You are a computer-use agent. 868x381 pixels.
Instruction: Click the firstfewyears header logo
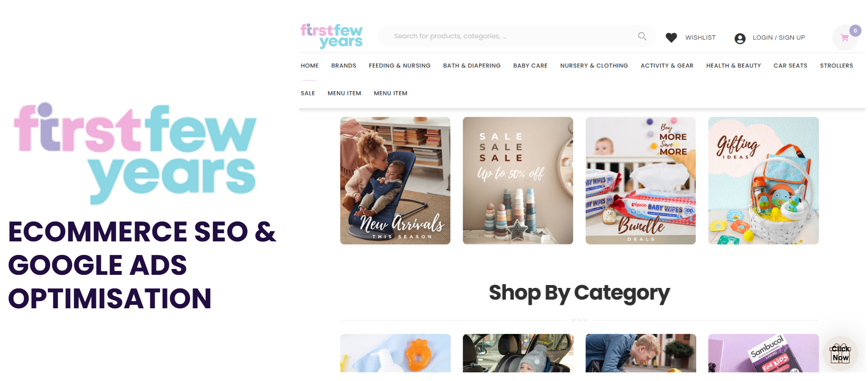(x=332, y=36)
